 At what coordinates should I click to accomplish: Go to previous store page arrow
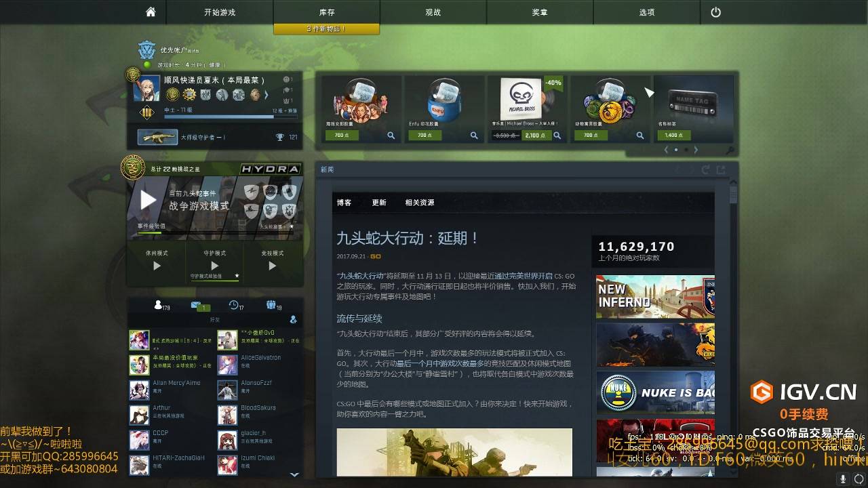click(x=666, y=150)
